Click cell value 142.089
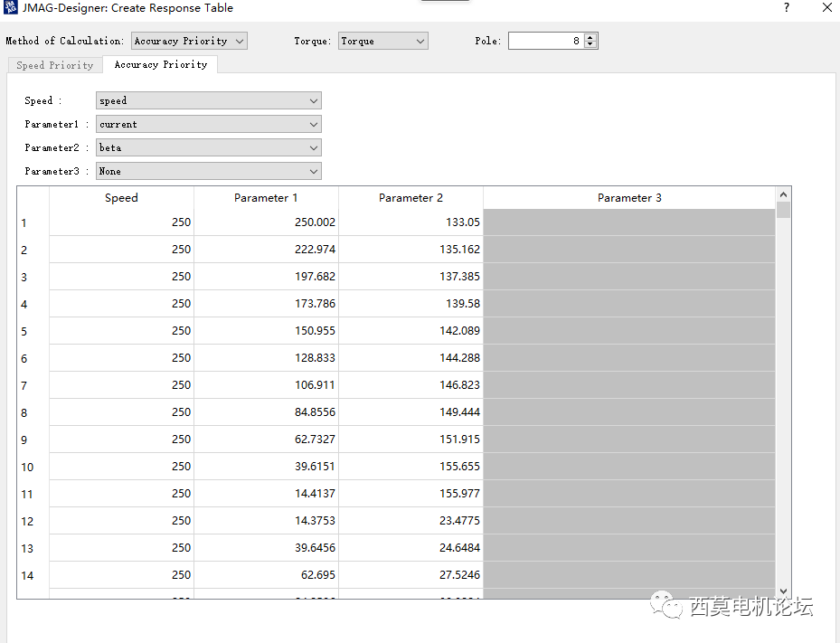Viewport: 840px width, 643px height. [411, 331]
